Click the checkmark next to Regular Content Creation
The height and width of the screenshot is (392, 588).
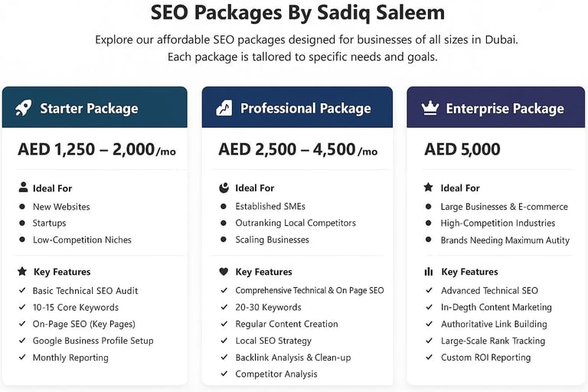[224, 324]
